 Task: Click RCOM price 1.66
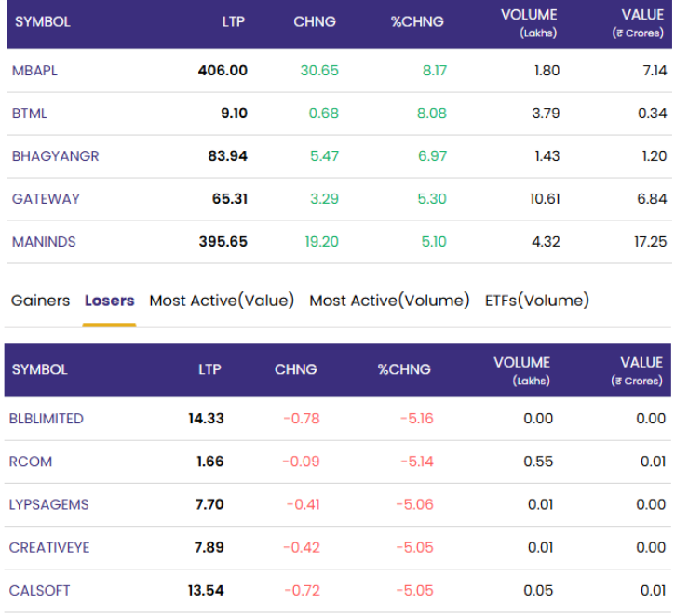click(210, 462)
